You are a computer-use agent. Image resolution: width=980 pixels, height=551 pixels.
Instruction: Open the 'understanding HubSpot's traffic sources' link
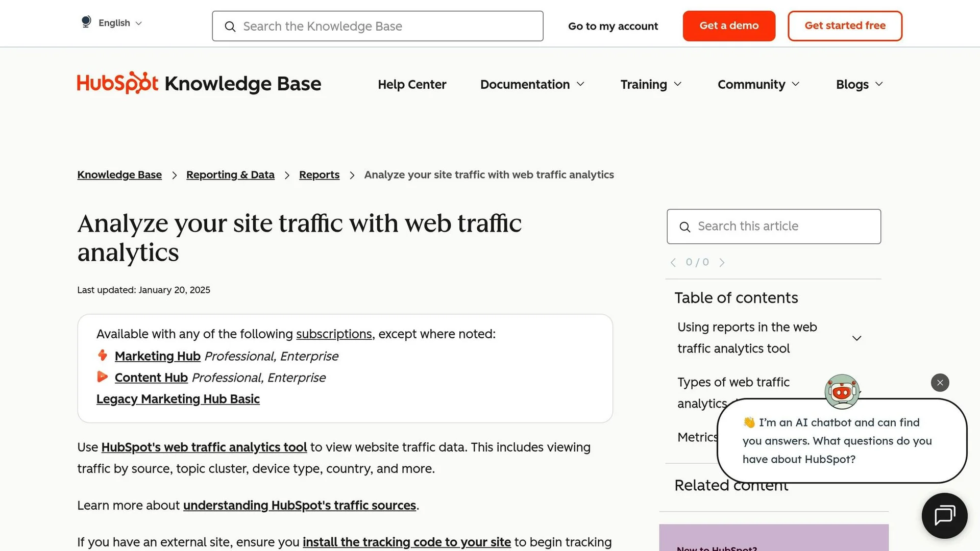300,505
